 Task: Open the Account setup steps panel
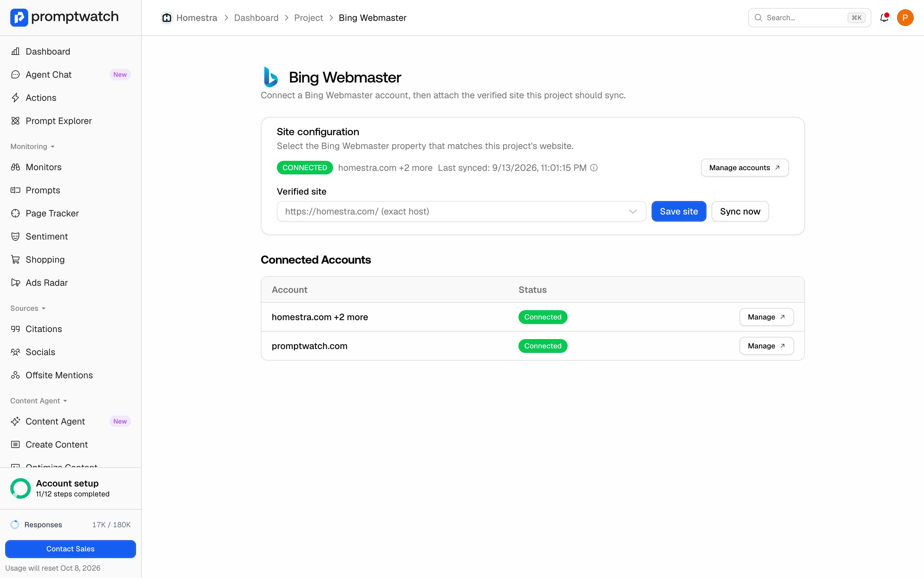pyautogui.click(x=71, y=488)
